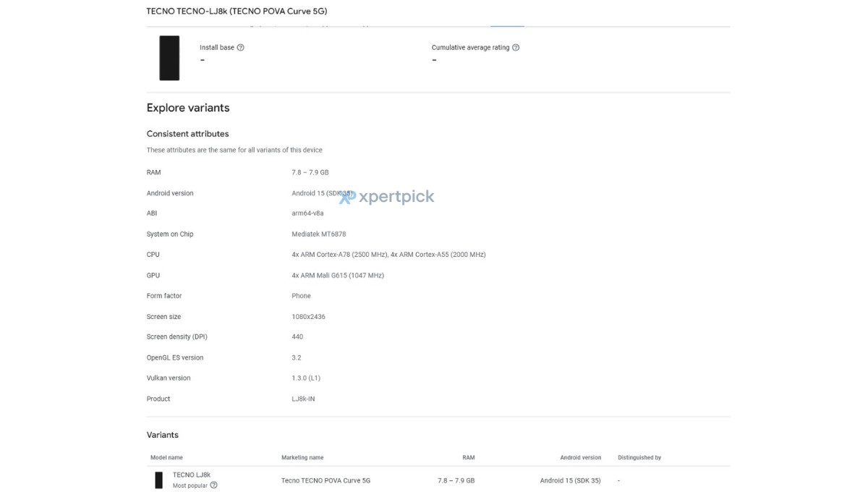
Task: Select the Mediatek MT6878 system on chip value
Action: pyautogui.click(x=319, y=234)
